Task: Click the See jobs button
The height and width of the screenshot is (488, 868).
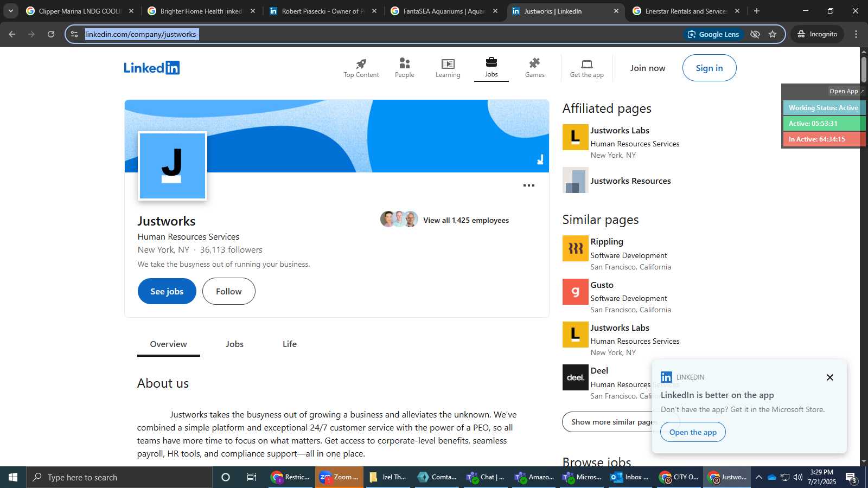Action: [x=167, y=291]
